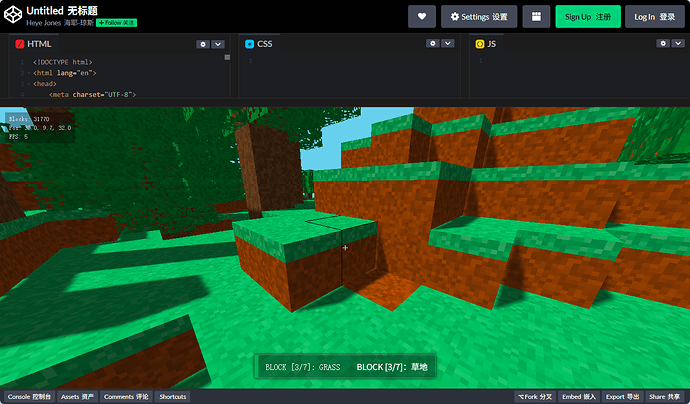This screenshot has height=404, width=690.
Task: Open the Console panel
Action: pyautogui.click(x=29, y=397)
